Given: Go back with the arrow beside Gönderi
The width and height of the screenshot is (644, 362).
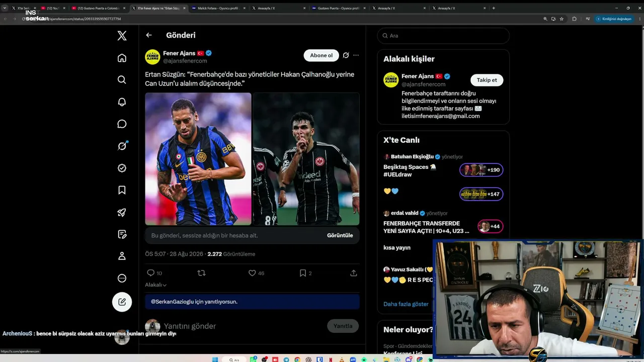Looking at the screenshot, I should pyautogui.click(x=149, y=35).
